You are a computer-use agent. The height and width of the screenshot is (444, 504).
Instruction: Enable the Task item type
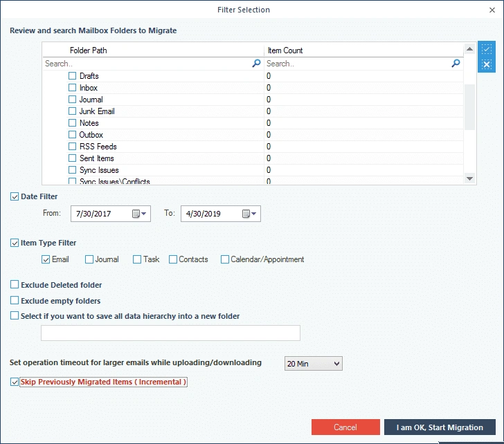click(x=137, y=259)
